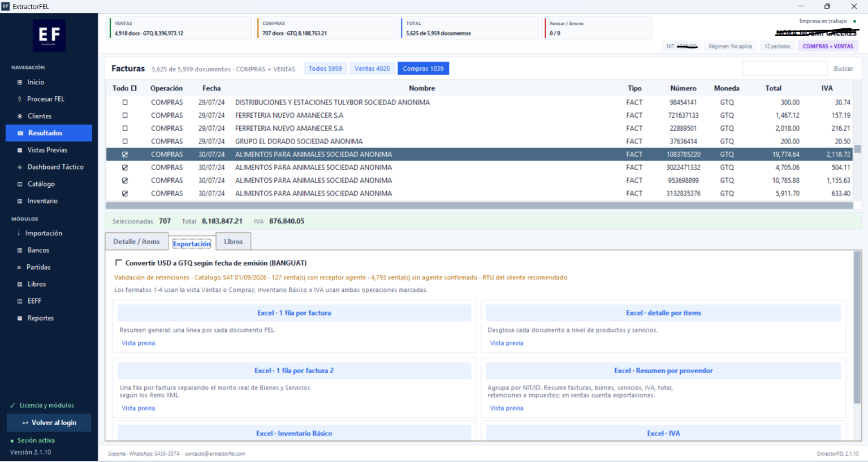Filter by the Ventas 4920 button

tap(372, 68)
